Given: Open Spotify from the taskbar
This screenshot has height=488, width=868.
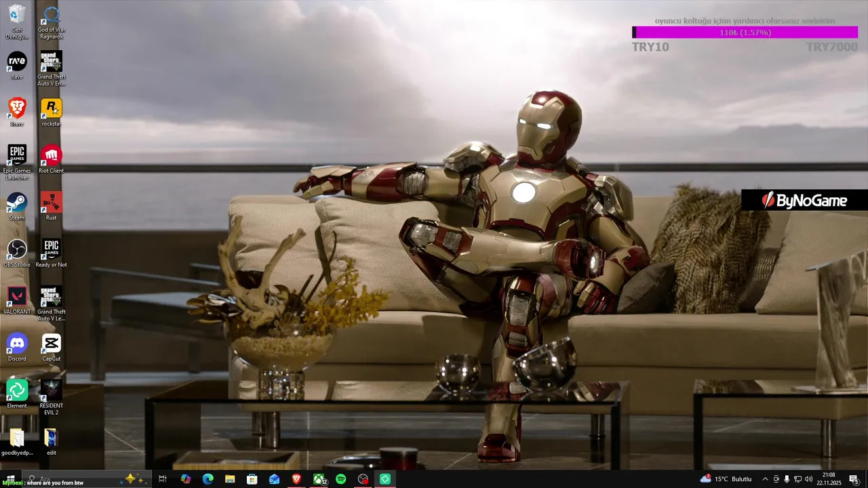Looking at the screenshot, I should pyautogui.click(x=341, y=479).
